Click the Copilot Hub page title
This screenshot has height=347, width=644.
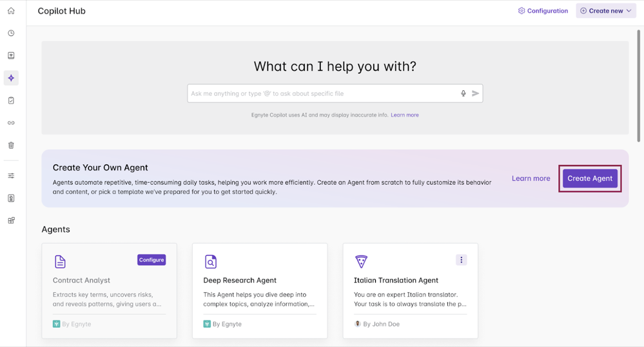[62, 11]
